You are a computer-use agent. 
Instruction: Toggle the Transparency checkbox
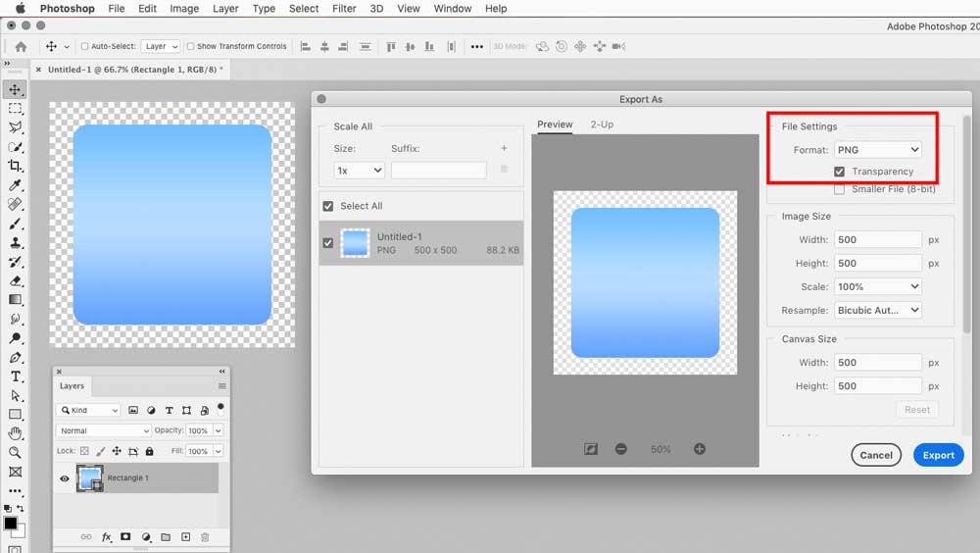point(840,172)
